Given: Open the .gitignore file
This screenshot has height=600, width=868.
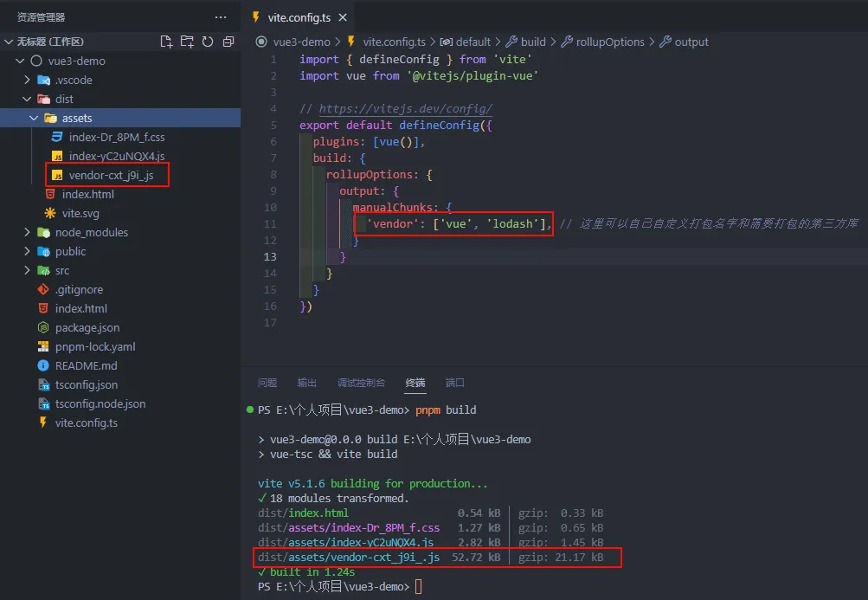Looking at the screenshot, I should click(x=79, y=290).
